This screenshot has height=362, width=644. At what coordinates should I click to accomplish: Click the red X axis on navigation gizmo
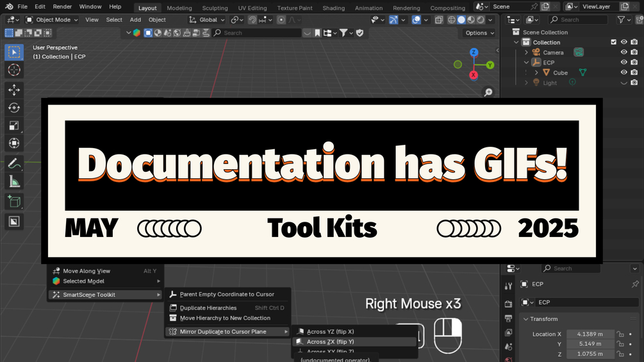[x=474, y=75]
